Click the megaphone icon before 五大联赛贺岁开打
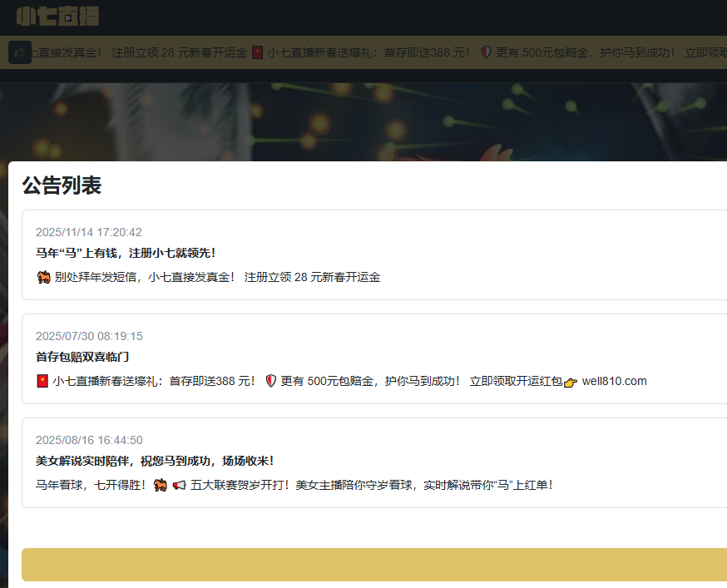This screenshot has width=727, height=588. tap(179, 485)
